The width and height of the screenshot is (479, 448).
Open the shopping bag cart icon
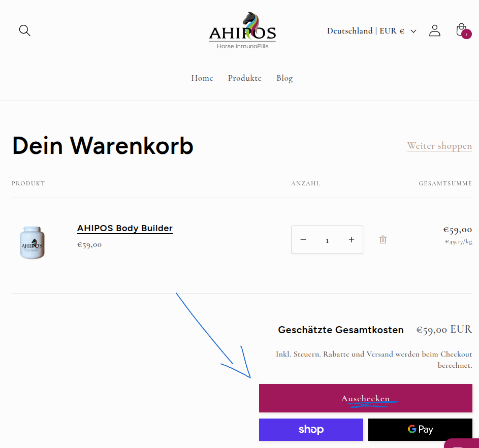(461, 30)
